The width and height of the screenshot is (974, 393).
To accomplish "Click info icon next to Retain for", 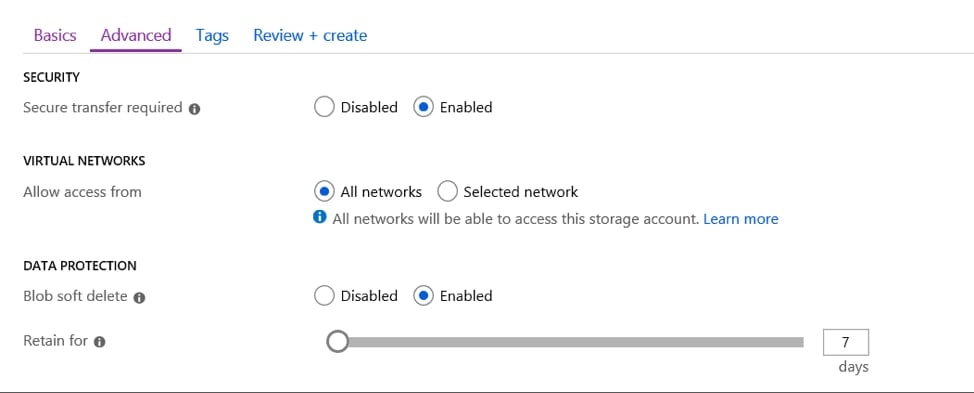I will pyautogui.click(x=99, y=342).
